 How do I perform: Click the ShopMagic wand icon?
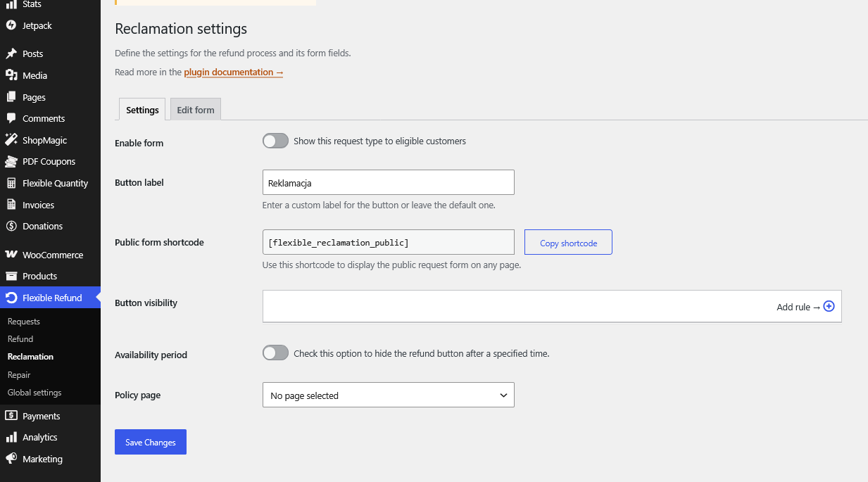11,140
